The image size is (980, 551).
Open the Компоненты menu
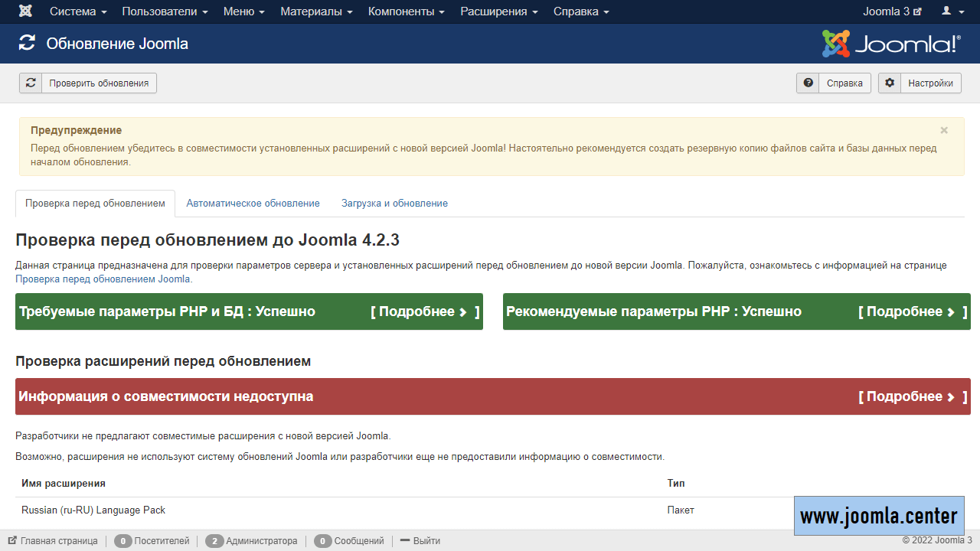[x=407, y=11]
